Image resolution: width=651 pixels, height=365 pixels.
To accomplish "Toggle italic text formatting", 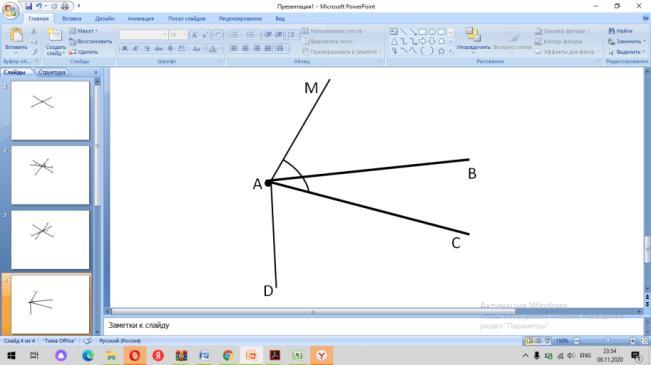I will [136, 49].
